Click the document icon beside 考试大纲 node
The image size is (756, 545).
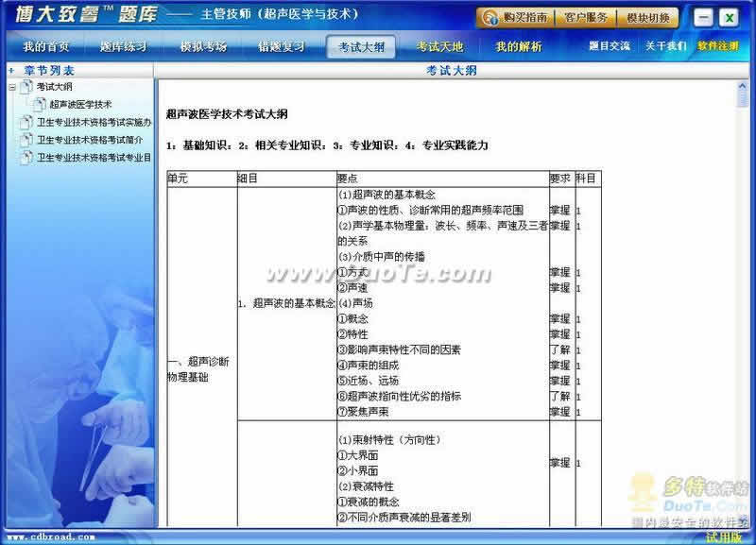[x=26, y=87]
